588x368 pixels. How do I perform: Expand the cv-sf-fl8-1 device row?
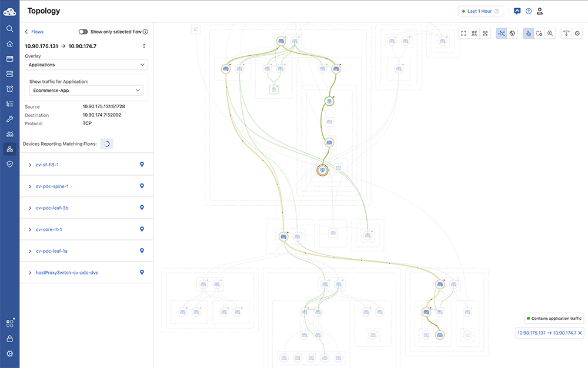[x=30, y=165]
